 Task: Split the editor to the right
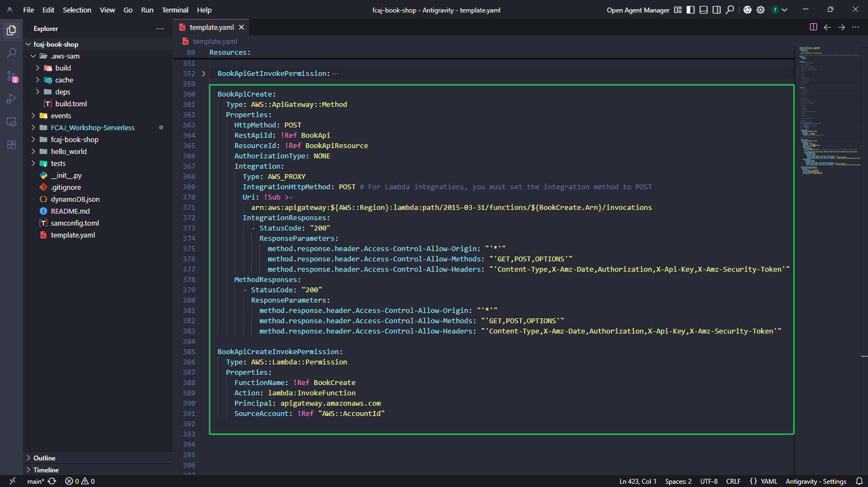click(x=814, y=27)
